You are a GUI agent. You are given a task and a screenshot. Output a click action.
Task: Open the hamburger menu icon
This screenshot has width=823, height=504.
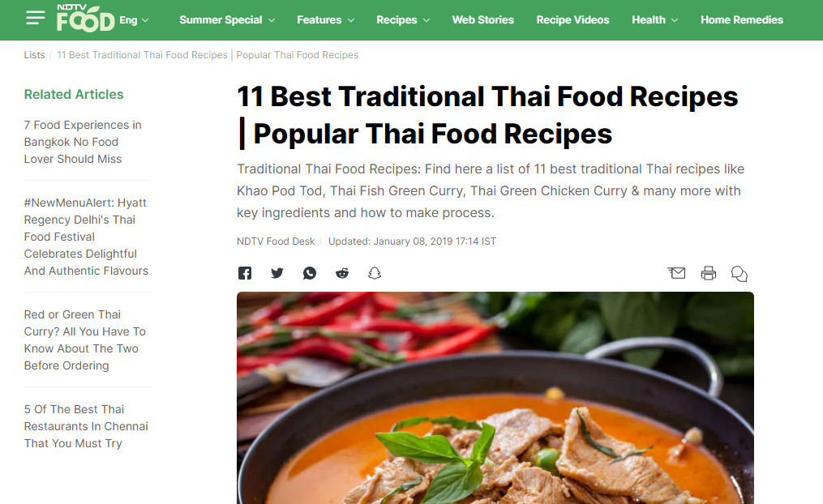tap(35, 19)
